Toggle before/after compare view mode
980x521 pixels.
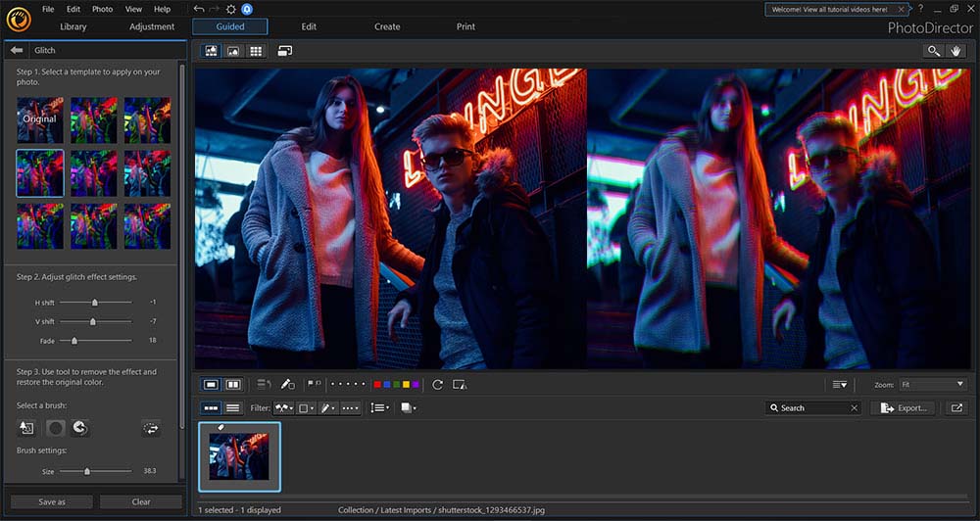tap(233, 385)
